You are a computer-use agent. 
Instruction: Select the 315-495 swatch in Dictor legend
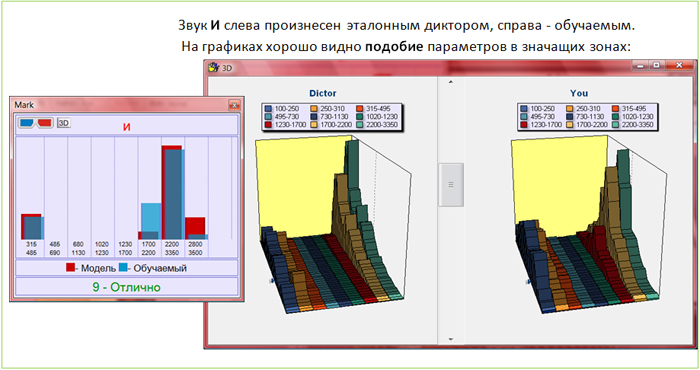tap(360, 108)
